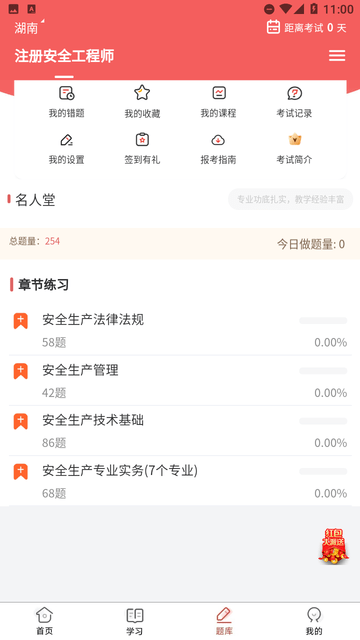Open 考试记录 exam records icon
Screen dimensions: 360x640
pyautogui.click(x=294, y=93)
